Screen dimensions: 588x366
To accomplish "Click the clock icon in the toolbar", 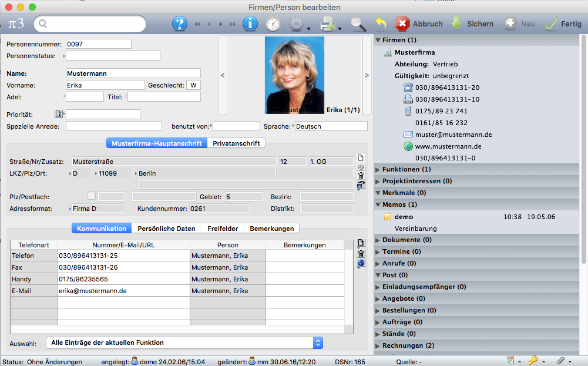I will tap(273, 24).
